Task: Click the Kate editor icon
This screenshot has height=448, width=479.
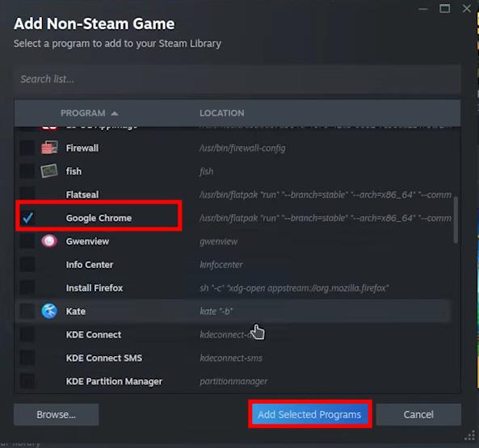Action: click(49, 312)
